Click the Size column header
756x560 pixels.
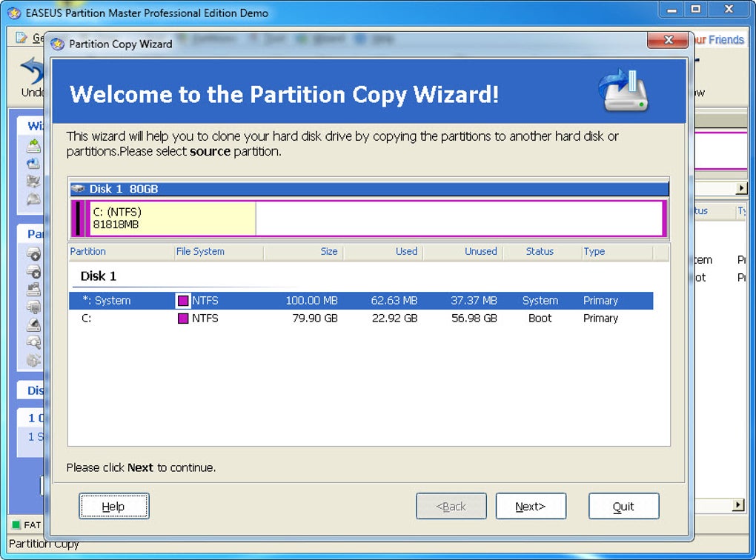tap(303, 252)
